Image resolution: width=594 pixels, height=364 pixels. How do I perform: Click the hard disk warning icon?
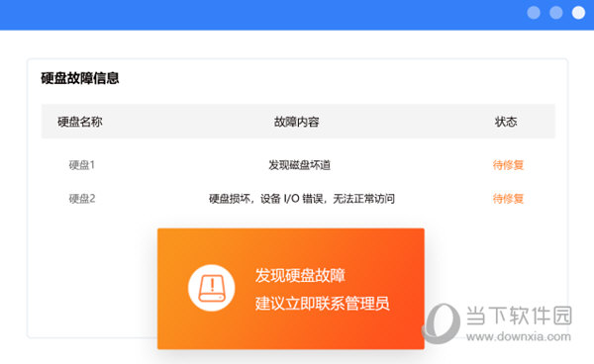pos(212,288)
